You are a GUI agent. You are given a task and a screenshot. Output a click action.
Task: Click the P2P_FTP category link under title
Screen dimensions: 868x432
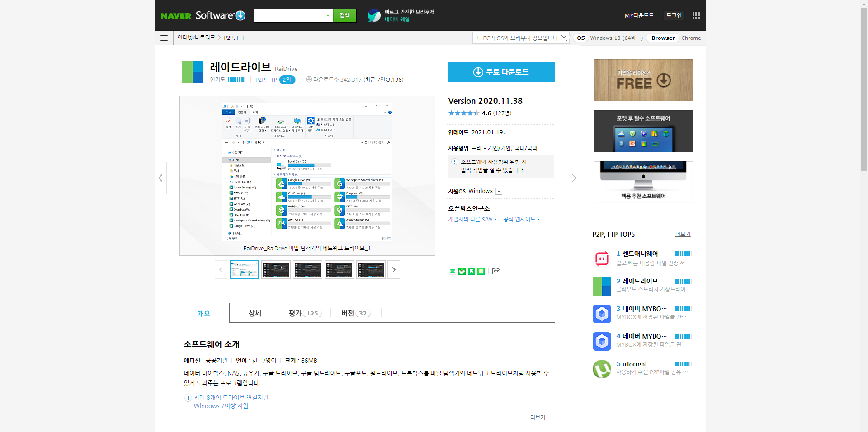point(266,80)
